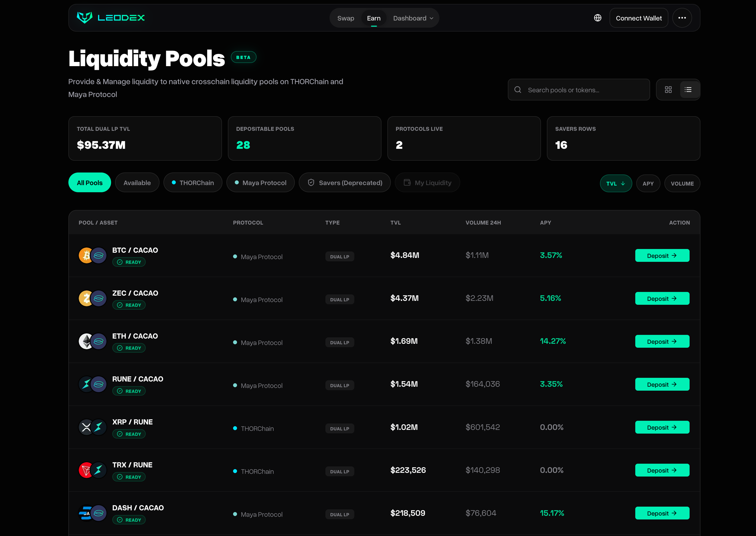756x536 pixels.
Task: Click the BETA badge
Action: tap(243, 57)
